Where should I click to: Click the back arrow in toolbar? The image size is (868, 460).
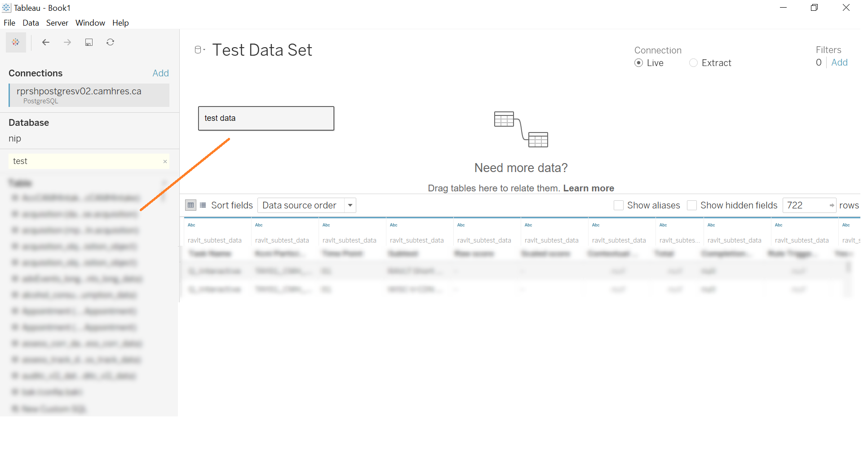tap(45, 42)
